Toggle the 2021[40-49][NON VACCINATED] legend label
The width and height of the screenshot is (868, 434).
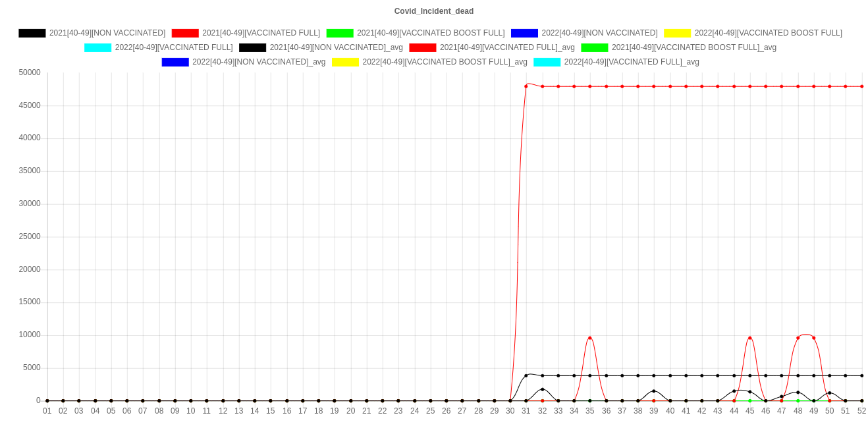107,33
